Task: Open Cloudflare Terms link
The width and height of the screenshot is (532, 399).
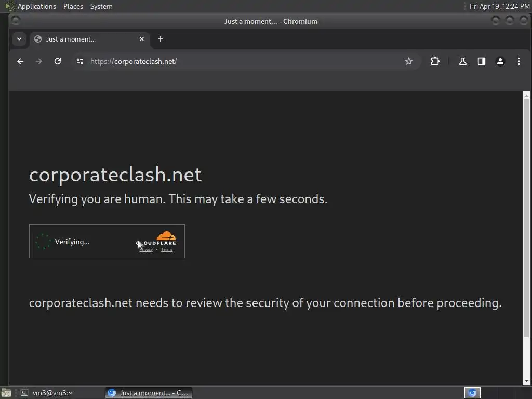Action: point(167,250)
